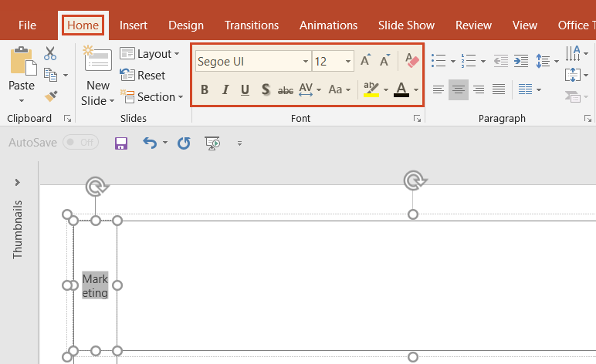Click the selected Marketing text box
The image size is (596, 364).
click(95, 285)
